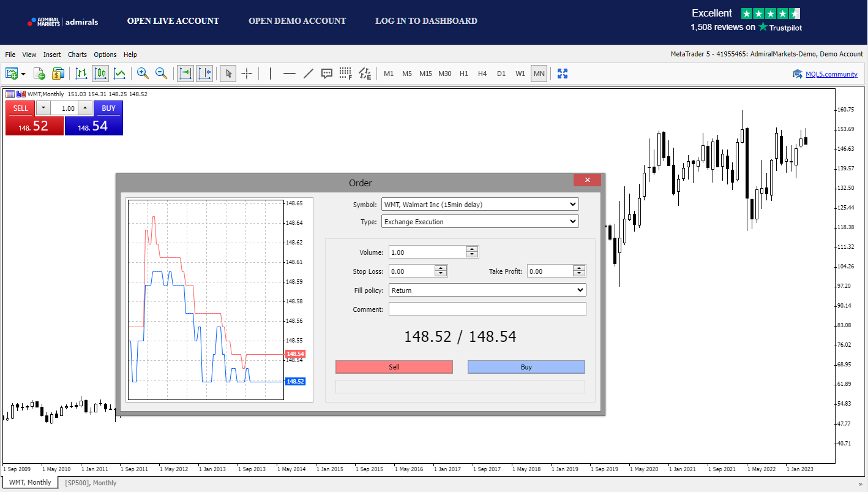The width and height of the screenshot is (868, 492).
Task: Set timeframe to M15
Action: click(426, 74)
